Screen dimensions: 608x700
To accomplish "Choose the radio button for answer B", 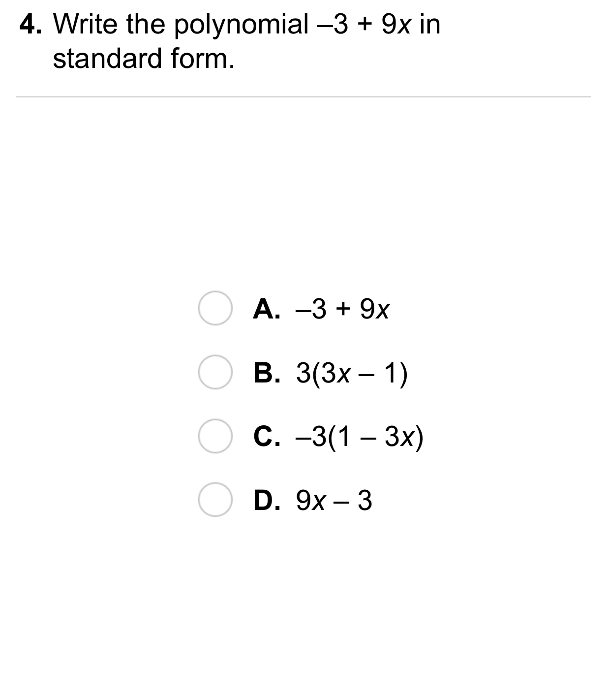I will click(215, 372).
